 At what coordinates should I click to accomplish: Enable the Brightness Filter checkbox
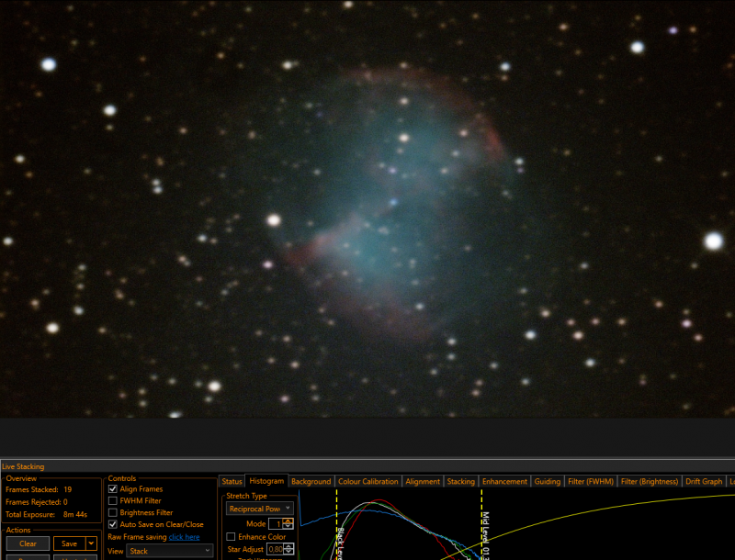pos(113,512)
